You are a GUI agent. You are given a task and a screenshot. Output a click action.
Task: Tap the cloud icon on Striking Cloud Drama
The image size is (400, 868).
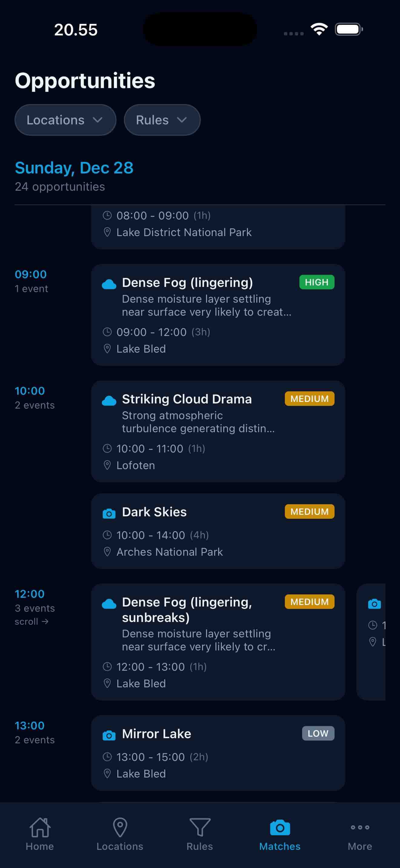(x=109, y=401)
